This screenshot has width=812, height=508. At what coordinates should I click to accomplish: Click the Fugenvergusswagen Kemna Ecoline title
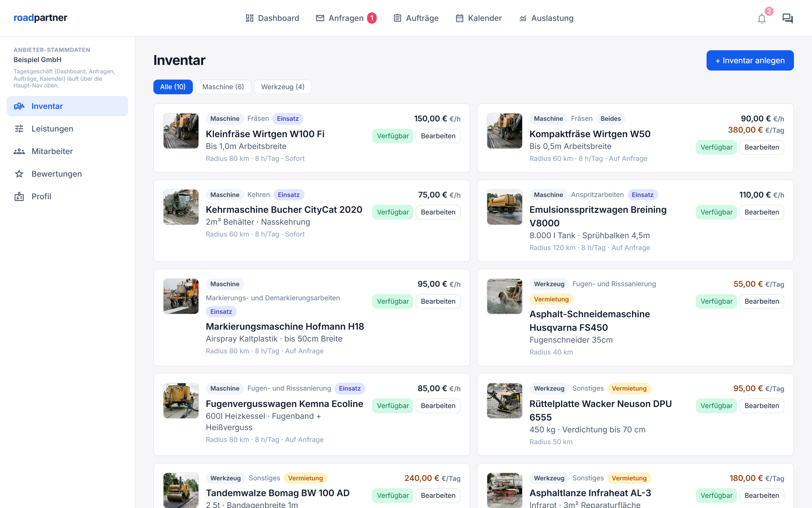coord(284,404)
